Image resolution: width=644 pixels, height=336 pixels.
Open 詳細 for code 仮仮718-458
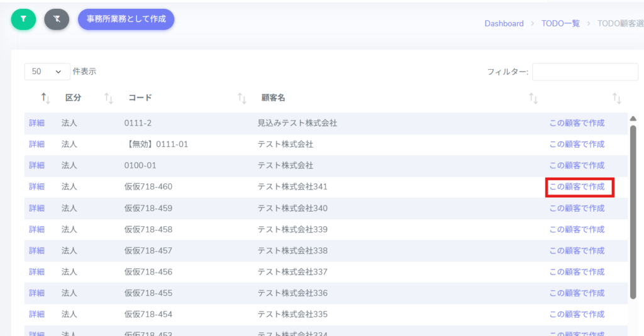coord(36,229)
